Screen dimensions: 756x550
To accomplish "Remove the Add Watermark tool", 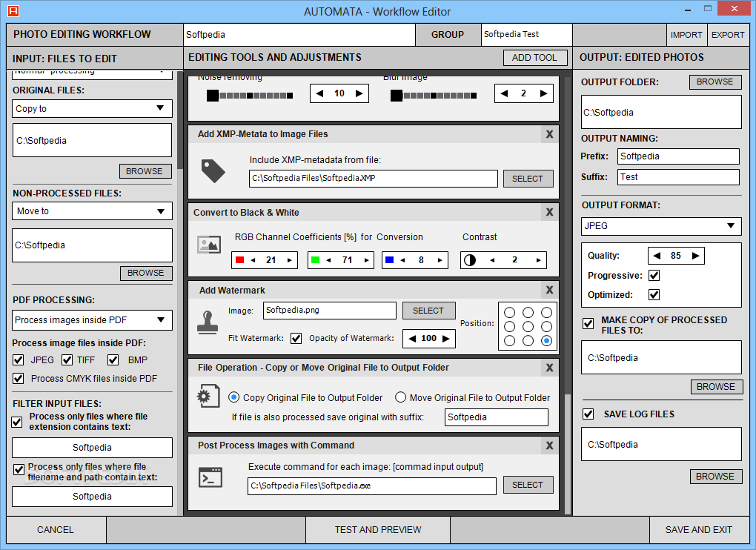I will [549, 290].
